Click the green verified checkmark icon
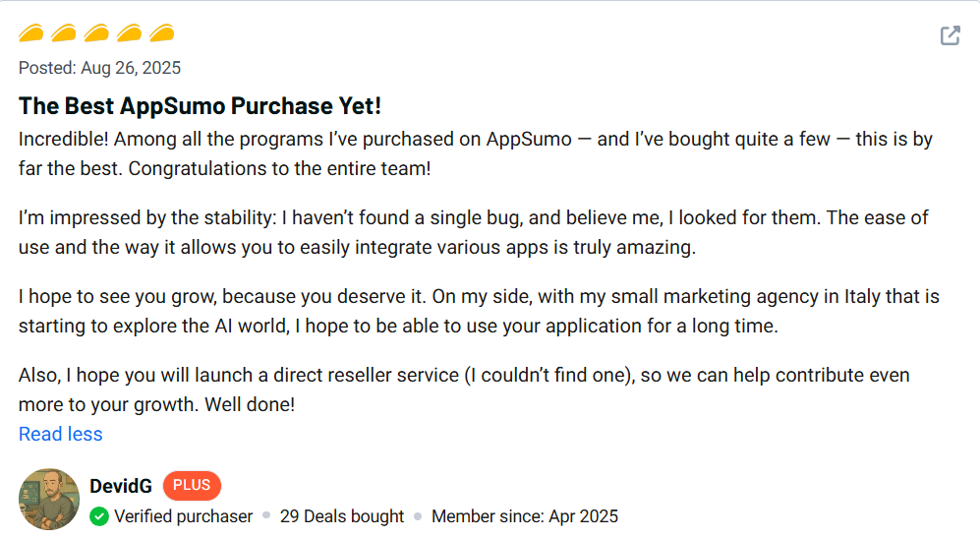The height and width of the screenshot is (538, 980). pos(99,516)
